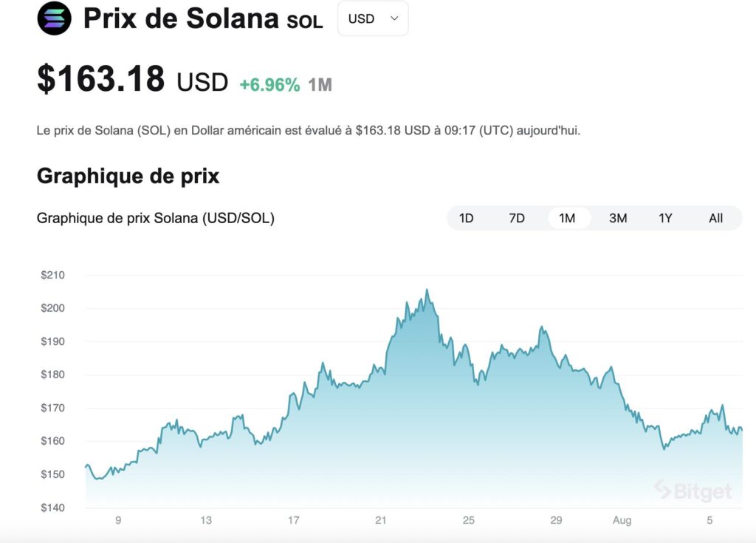Activate the 3M timeframe option
The width and height of the screenshot is (756, 543).
pyautogui.click(x=618, y=218)
